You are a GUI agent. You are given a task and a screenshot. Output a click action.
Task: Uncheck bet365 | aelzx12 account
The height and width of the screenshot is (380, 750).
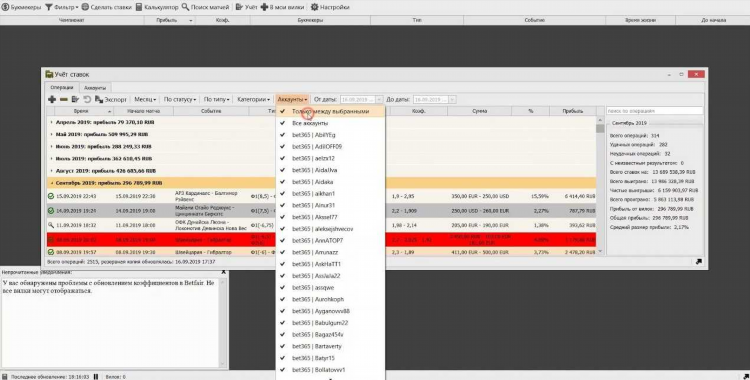point(330,158)
